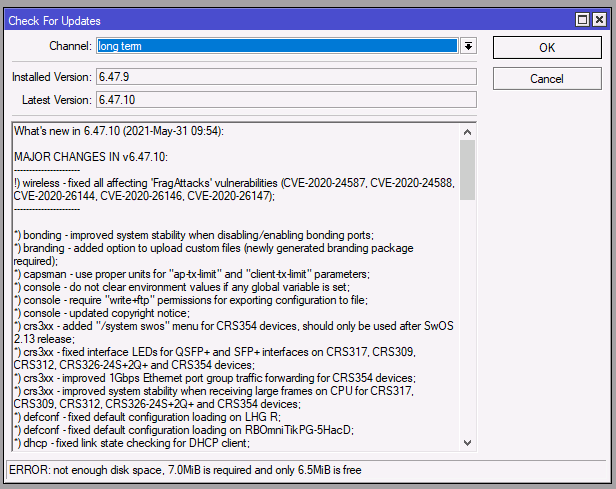Screen dimensions: 616x489
Task: Click the changelog scroll up arrow
Action: click(468, 132)
